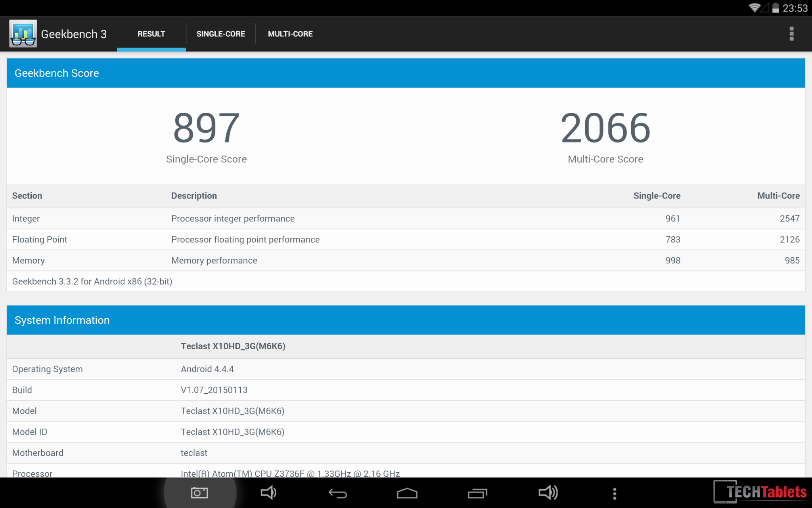Tap the mobile signal status icon

[x=765, y=8]
